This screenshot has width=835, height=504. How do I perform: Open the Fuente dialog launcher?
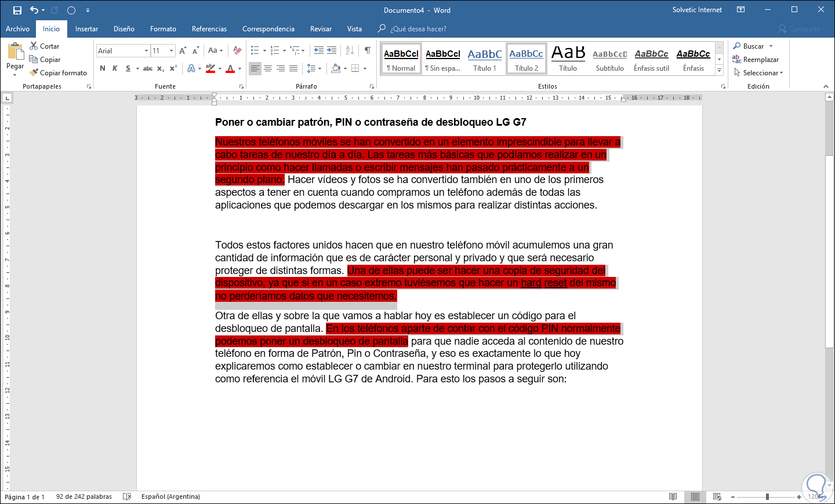[x=241, y=87]
